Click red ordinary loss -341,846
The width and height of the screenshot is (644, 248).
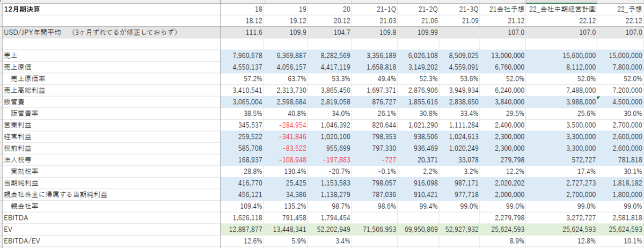pyautogui.click(x=292, y=136)
